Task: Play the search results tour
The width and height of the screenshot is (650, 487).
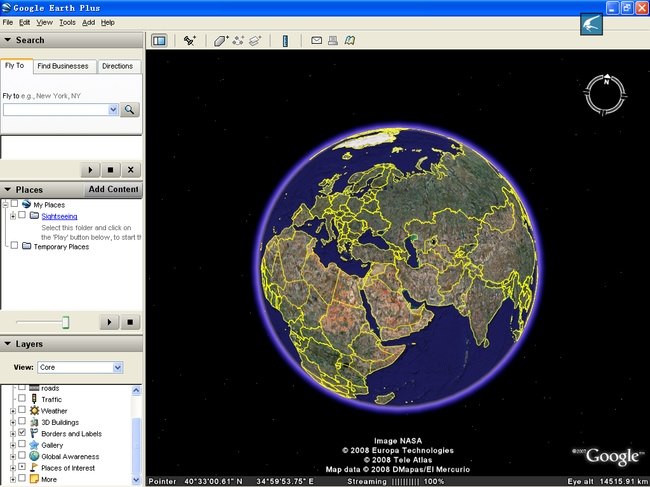Action: (x=90, y=170)
